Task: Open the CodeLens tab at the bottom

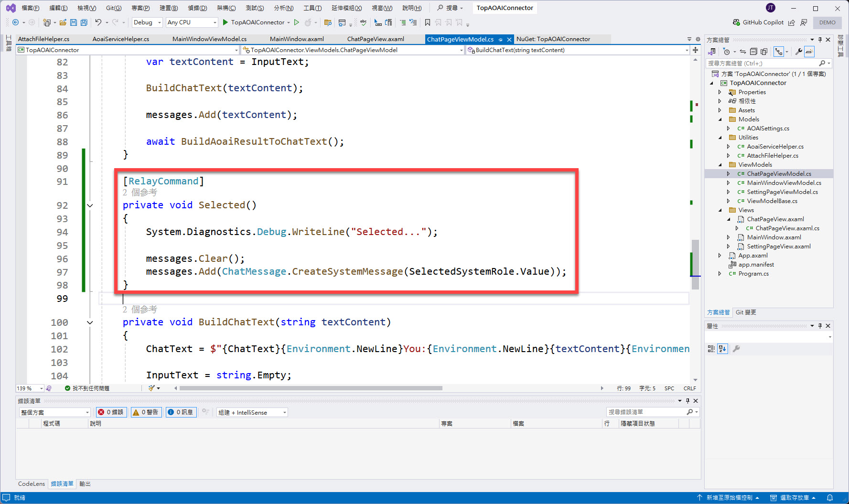Action: [32, 484]
